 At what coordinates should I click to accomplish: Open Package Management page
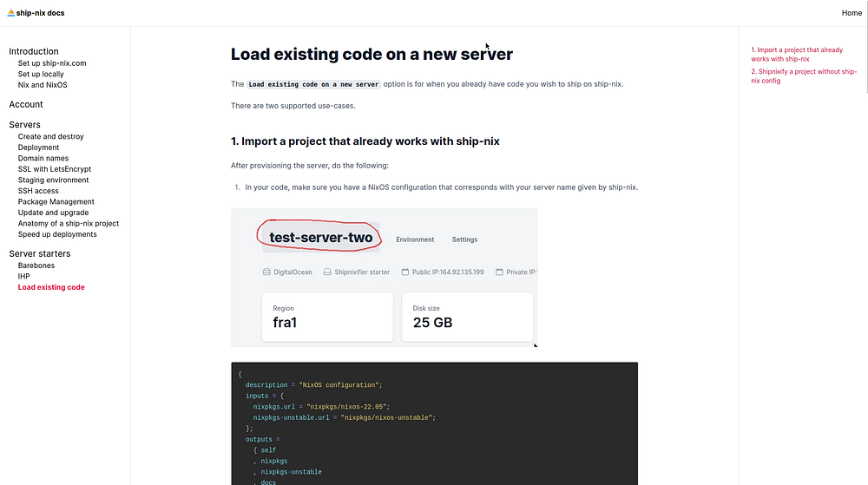click(56, 202)
